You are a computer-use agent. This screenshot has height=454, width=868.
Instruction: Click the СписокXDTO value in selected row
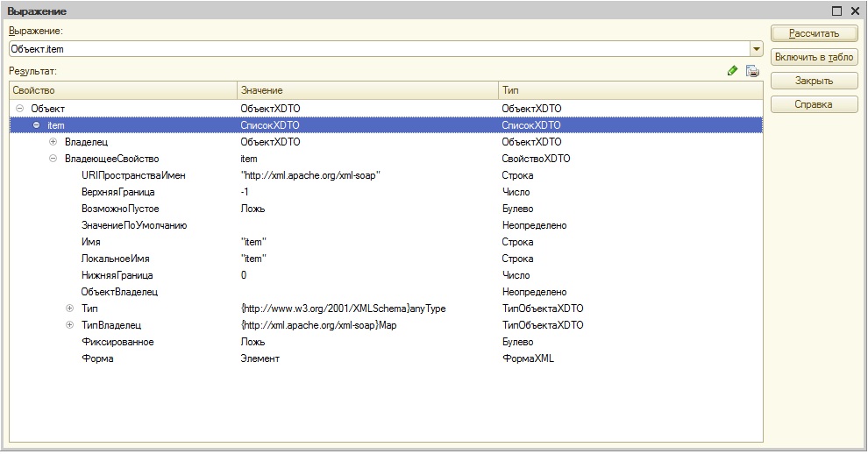[270, 125]
